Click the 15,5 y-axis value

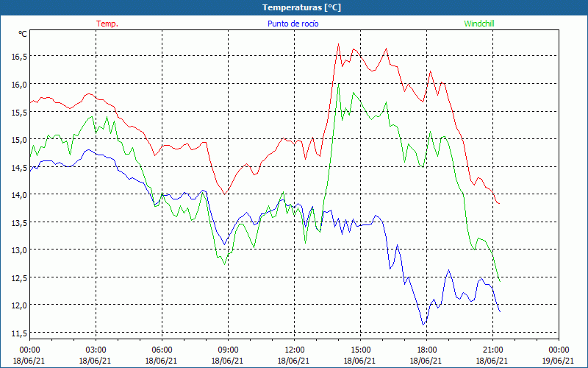point(19,112)
